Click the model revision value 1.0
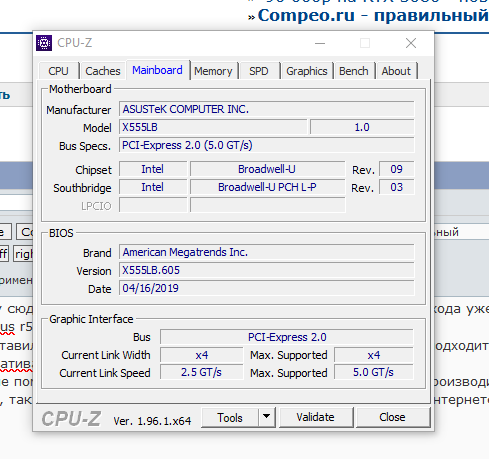The width and height of the screenshot is (489, 459). click(x=362, y=127)
